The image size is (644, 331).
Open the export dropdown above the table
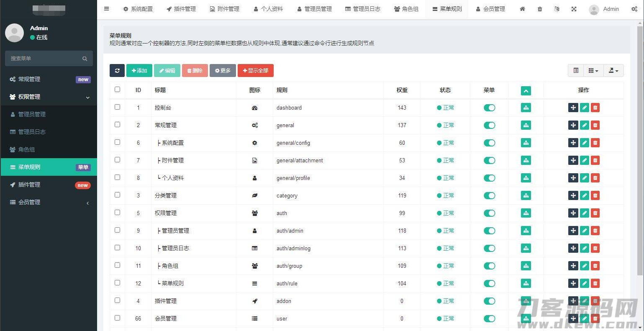(613, 71)
